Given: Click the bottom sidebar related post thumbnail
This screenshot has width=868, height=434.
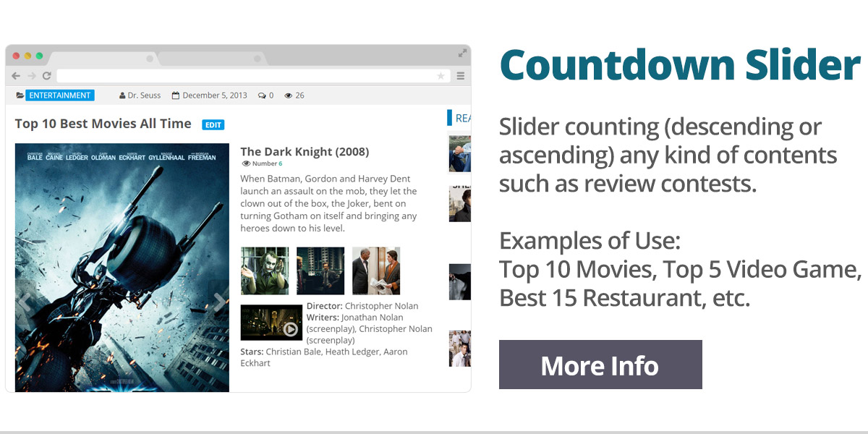Looking at the screenshot, I should [460, 349].
